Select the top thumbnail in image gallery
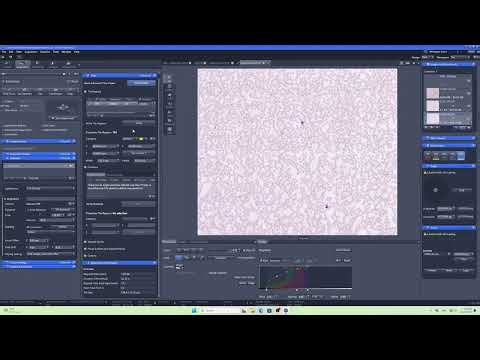Viewport: 480px width, 360px height. coord(433,93)
